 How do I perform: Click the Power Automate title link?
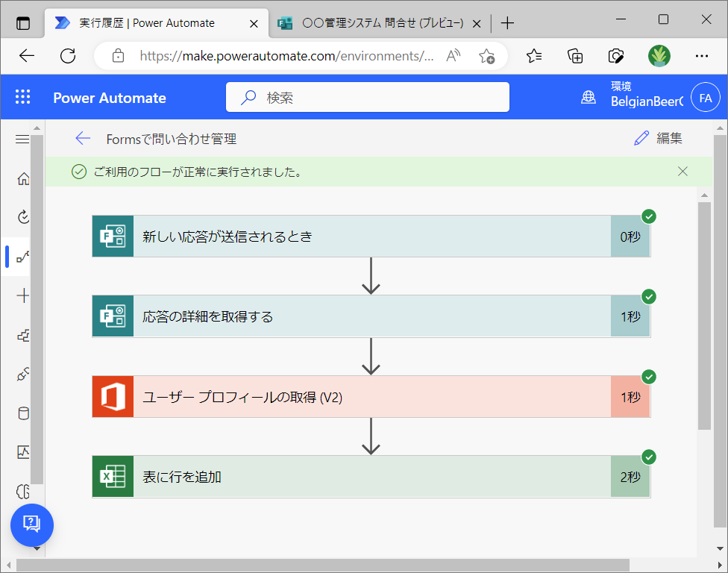(110, 98)
